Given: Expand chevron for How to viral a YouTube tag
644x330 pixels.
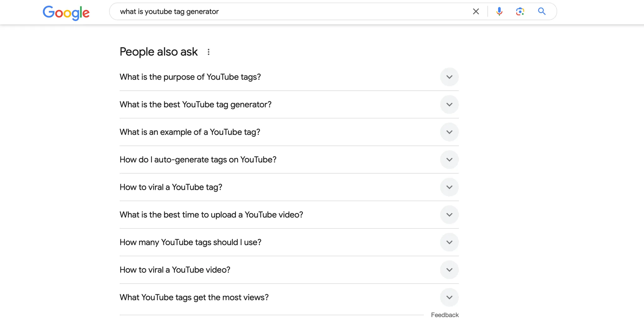Looking at the screenshot, I should pyautogui.click(x=449, y=187).
